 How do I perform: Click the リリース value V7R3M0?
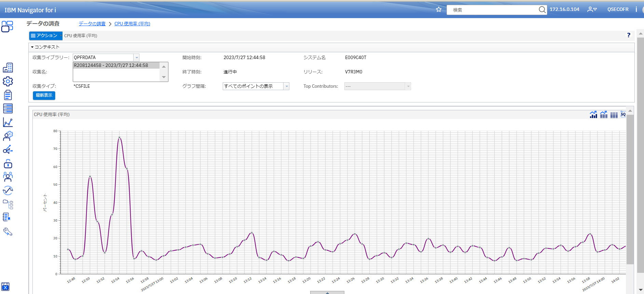click(x=354, y=72)
